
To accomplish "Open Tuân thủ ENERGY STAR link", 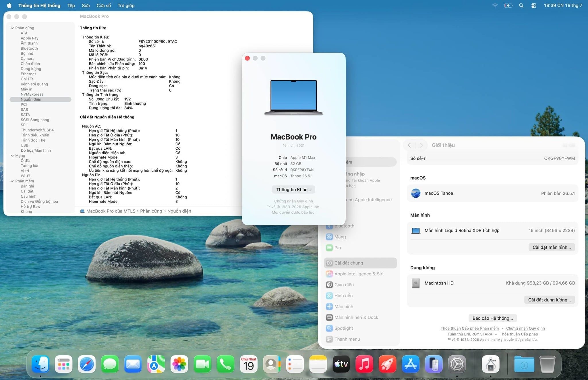I will pyautogui.click(x=470, y=334).
